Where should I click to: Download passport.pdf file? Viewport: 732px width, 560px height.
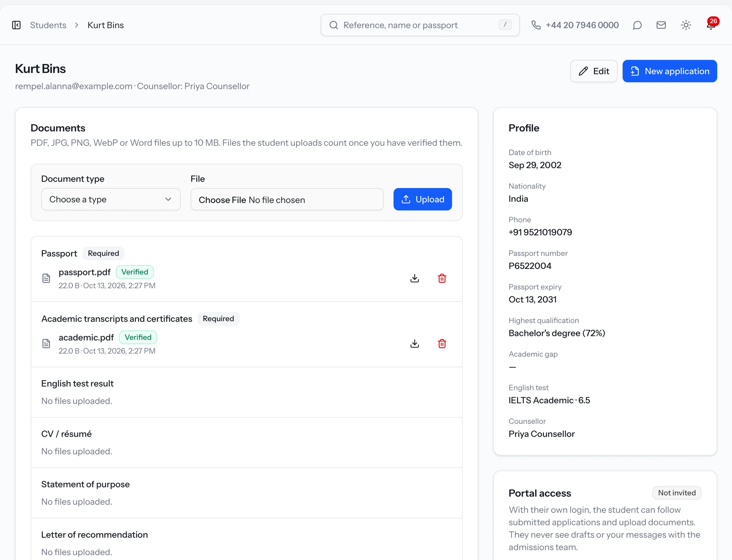click(x=414, y=278)
